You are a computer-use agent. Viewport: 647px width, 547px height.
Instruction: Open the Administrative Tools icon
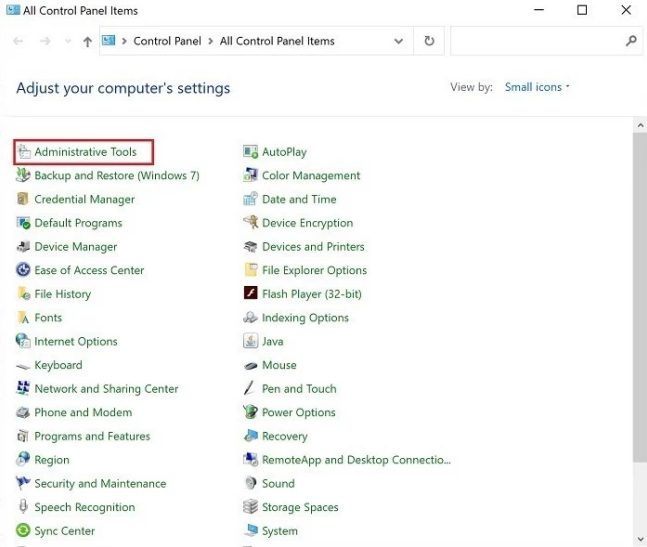pyautogui.click(x=24, y=152)
